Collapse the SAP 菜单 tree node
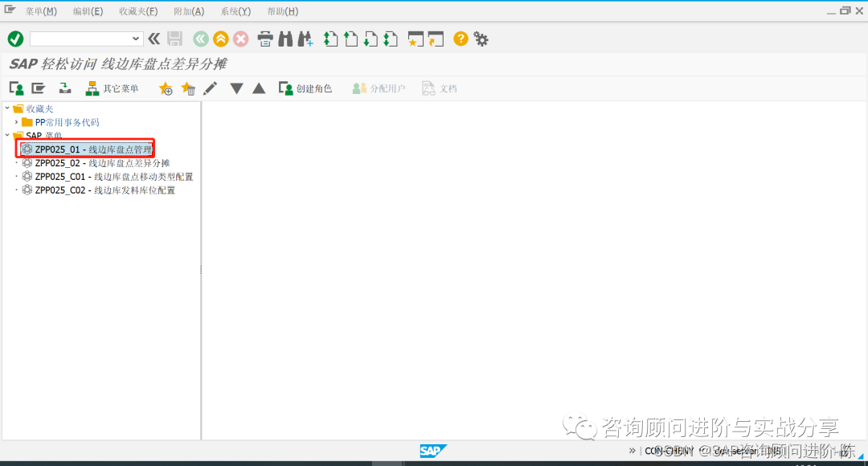The width and height of the screenshot is (868, 466). click(7, 135)
